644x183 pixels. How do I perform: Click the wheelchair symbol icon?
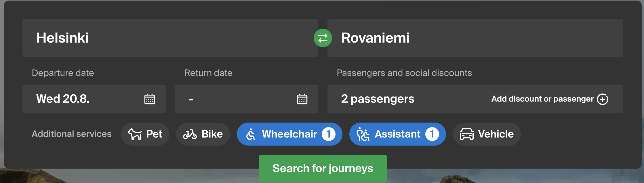[251, 134]
